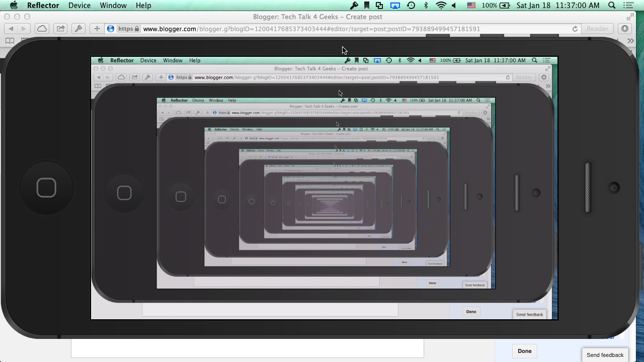Show Safari downloads
The width and height of the screenshot is (644, 362).
click(624, 29)
